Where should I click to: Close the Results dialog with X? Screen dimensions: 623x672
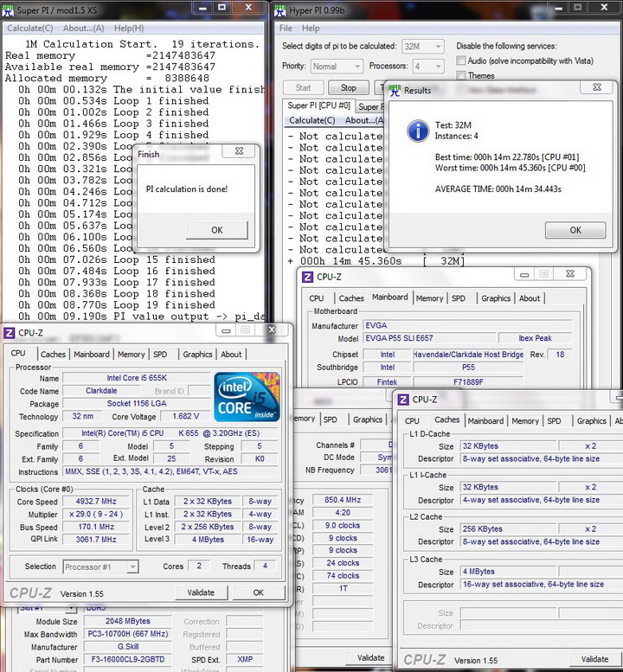click(597, 87)
